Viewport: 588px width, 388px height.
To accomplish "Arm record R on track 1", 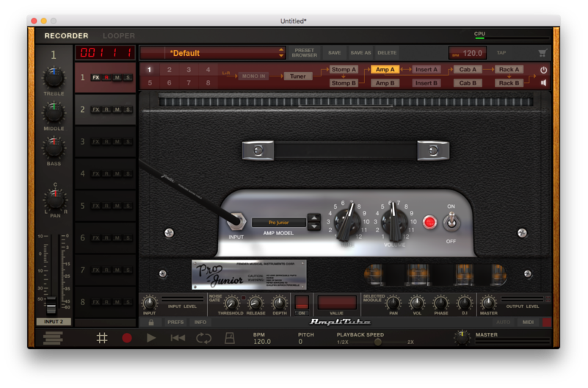I will click(107, 78).
